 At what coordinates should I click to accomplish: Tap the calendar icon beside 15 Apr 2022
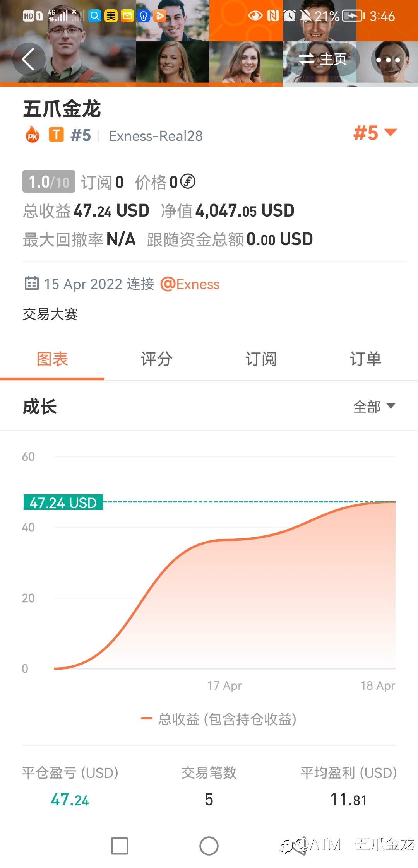[x=31, y=283]
